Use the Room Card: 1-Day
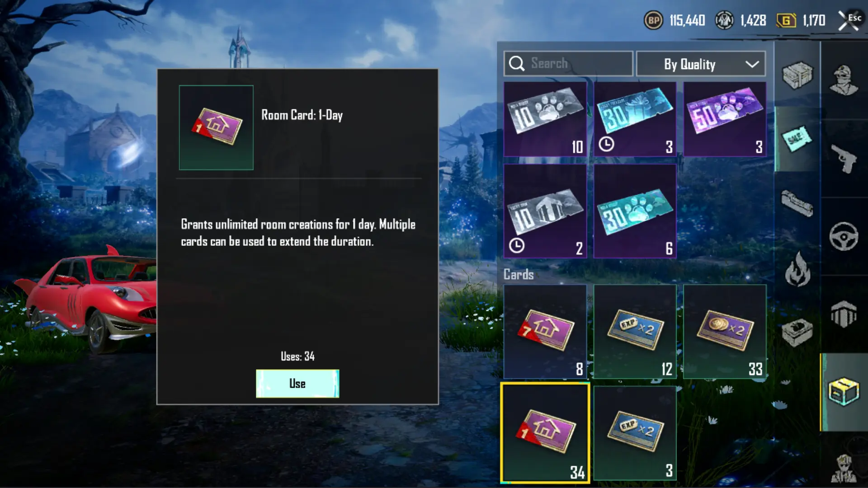 click(x=297, y=384)
